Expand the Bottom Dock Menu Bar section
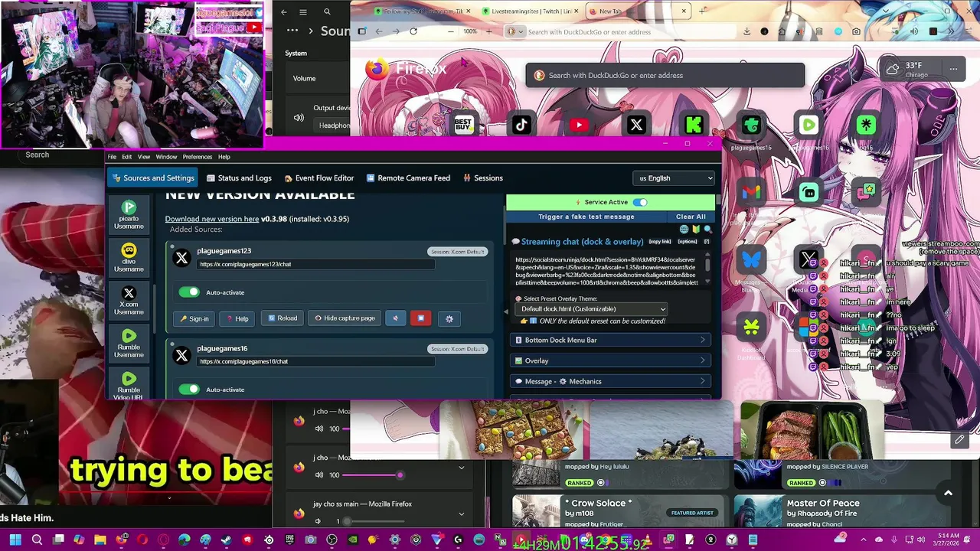Viewport: 980px width, 551px height. coord(611,340)
